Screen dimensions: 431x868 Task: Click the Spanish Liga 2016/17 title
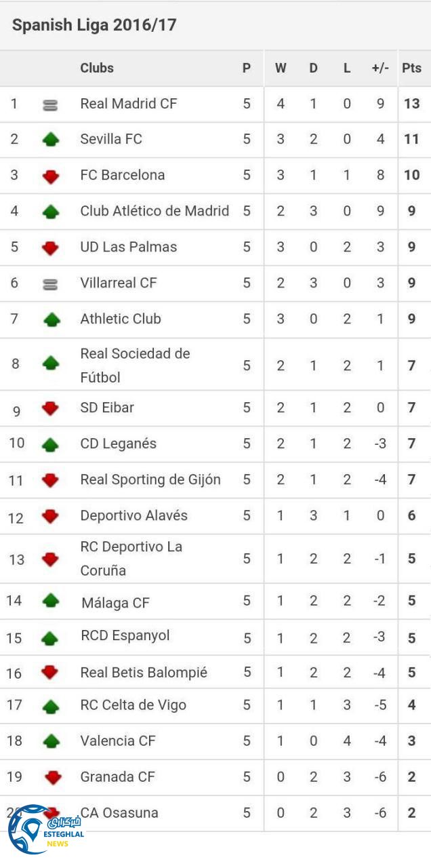point(94,25)
